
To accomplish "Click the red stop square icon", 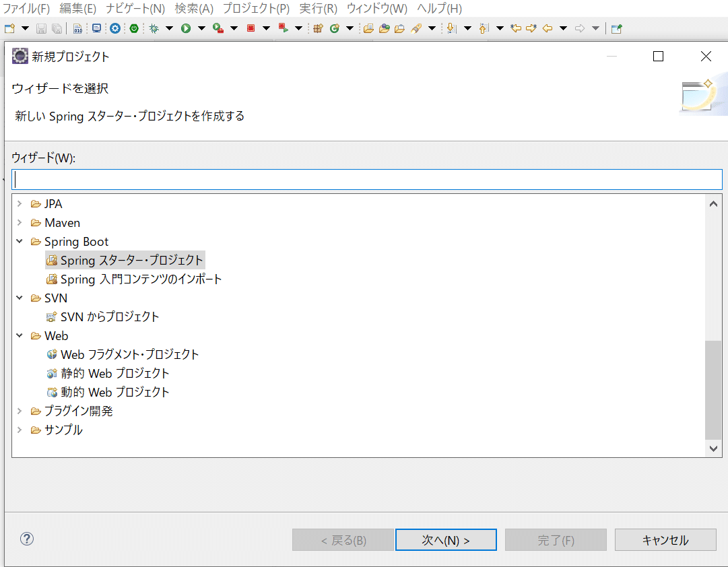I will point(251,28).
